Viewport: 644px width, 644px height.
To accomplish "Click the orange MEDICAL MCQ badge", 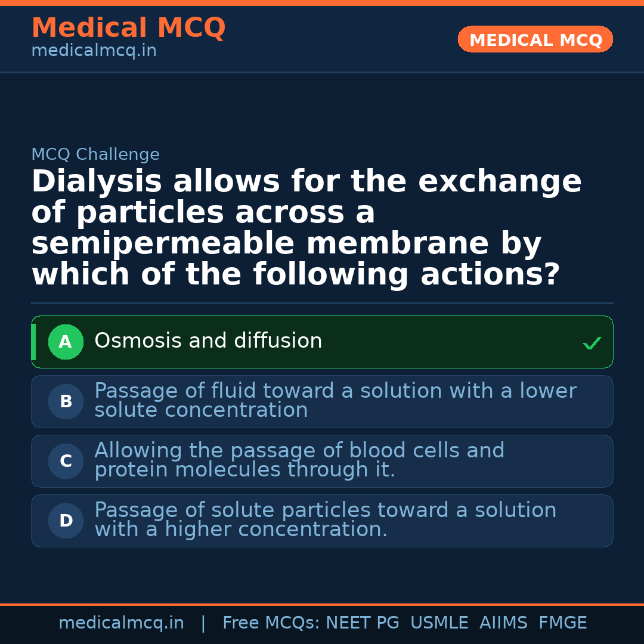I will [x=535, y=40].
